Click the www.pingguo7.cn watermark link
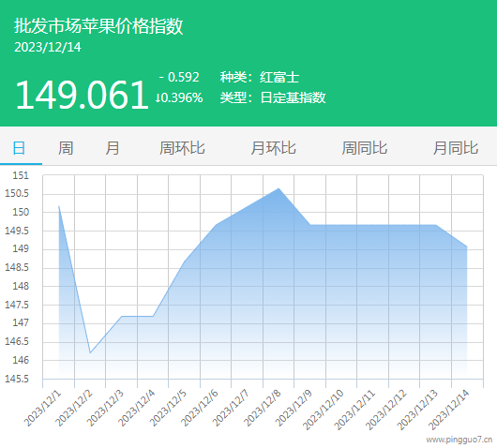This screenshot has width=497, height=448. point(459,440)
